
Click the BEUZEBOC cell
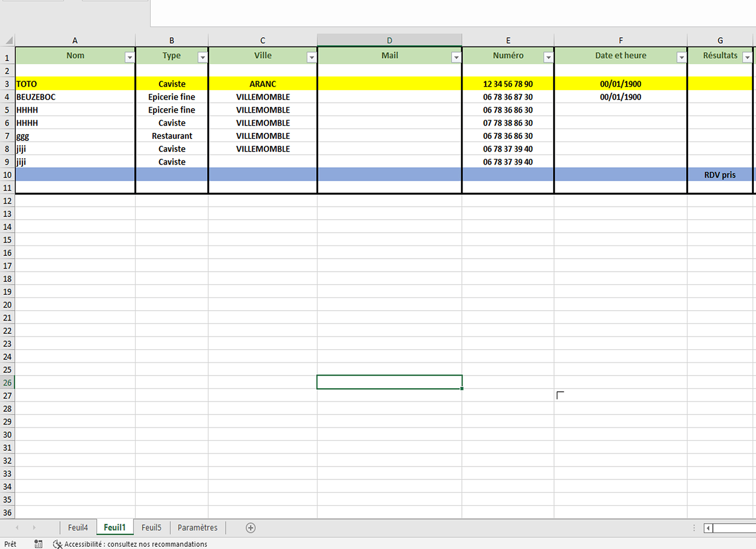[75, 97]
